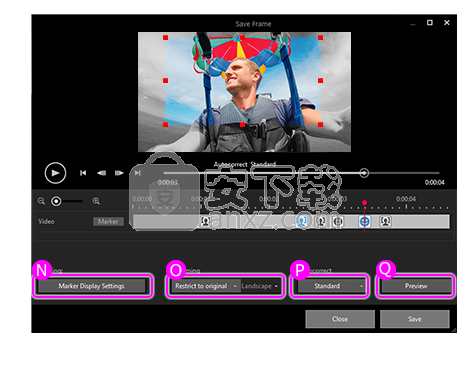The height and width of the screenshot is (385, 474).
Task: Open the Landscape orientation dropdown
Action: click(x=260, y=286)
